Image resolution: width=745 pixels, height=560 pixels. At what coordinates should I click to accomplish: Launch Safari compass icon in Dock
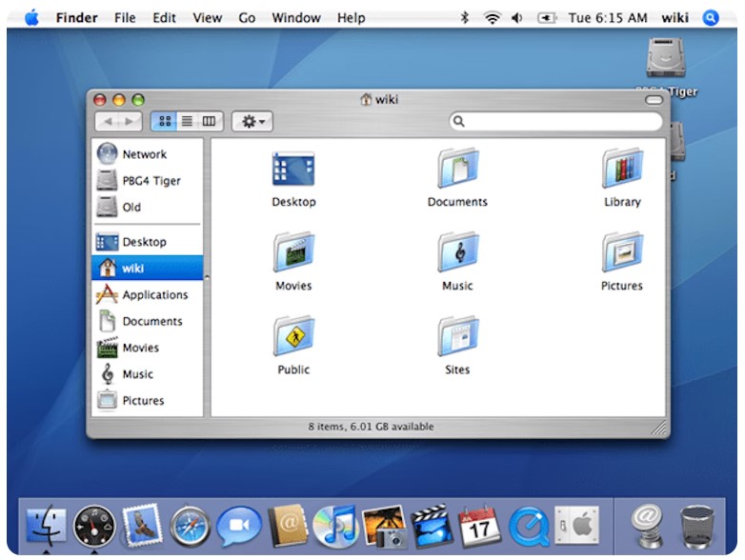[190, 526]
